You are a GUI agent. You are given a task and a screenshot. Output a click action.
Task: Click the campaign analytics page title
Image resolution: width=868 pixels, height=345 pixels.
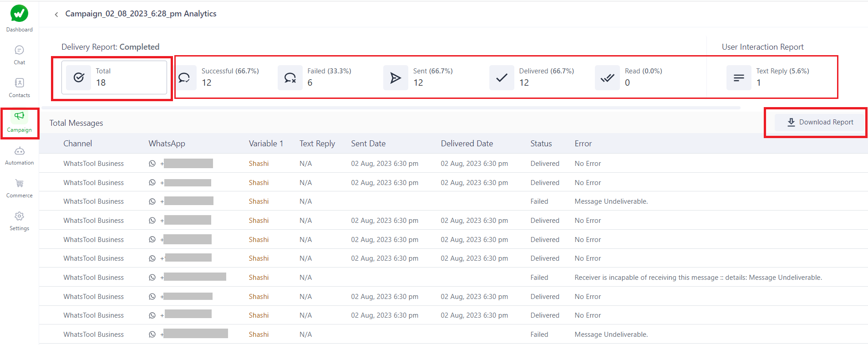[141, 14]
